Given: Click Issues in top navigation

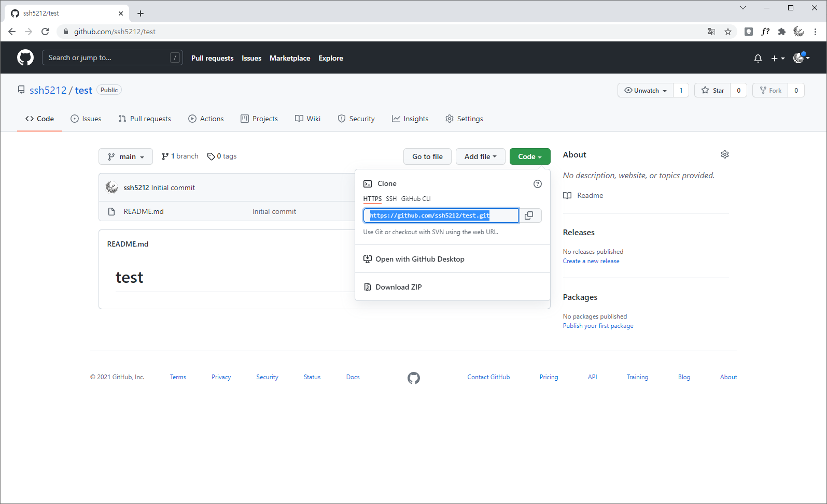Looking at the screenshot, I should point(251,58).
